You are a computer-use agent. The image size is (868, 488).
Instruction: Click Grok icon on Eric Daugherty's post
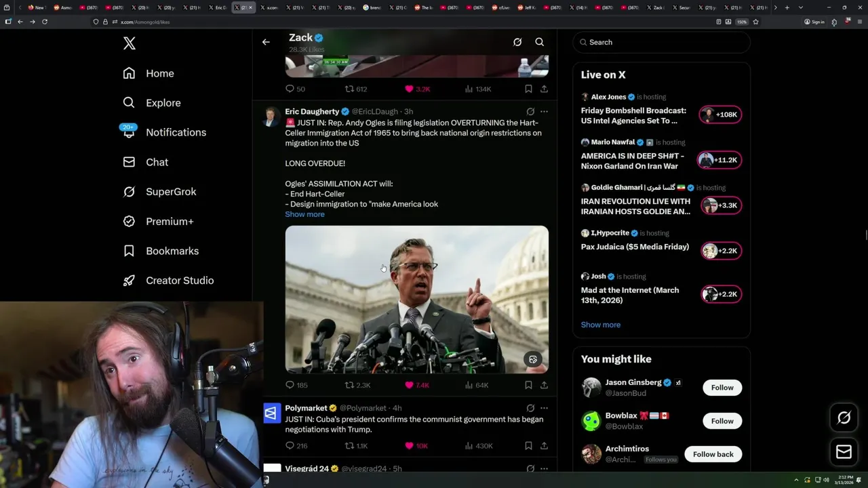coord(530,112)
